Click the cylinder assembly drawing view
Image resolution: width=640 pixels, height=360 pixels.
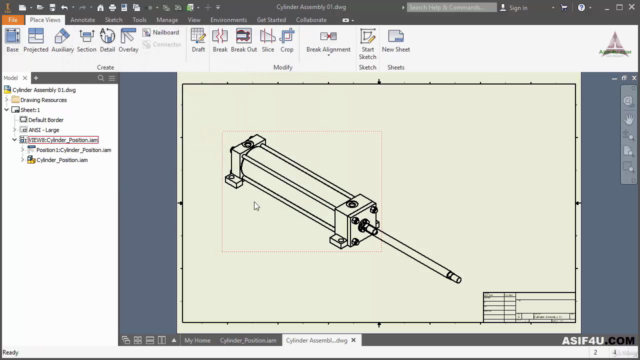pyautogui.click(x=302, y=191)
